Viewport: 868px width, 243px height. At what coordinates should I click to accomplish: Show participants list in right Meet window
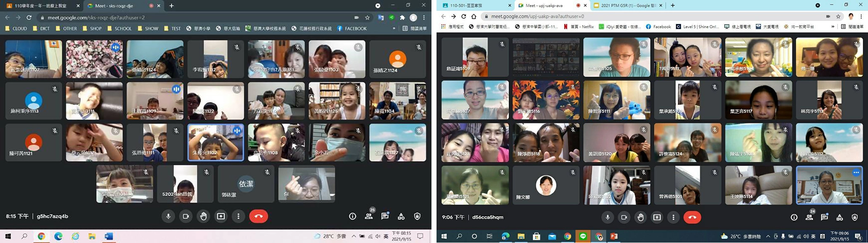point(809,217)
